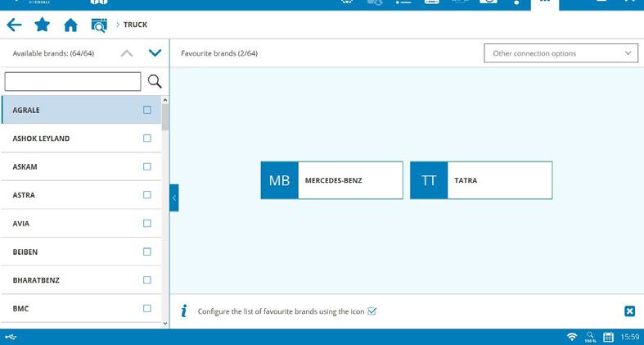This screenshot has height=345, width=644.
Task: Click the blue down chevron of available brands
Action: tap(155, 53)
